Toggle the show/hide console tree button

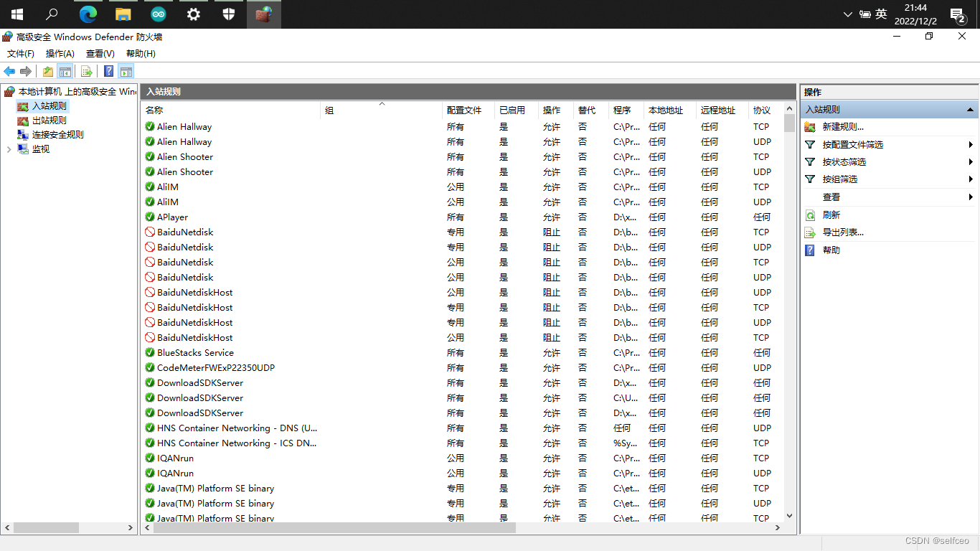coord(65,71)
